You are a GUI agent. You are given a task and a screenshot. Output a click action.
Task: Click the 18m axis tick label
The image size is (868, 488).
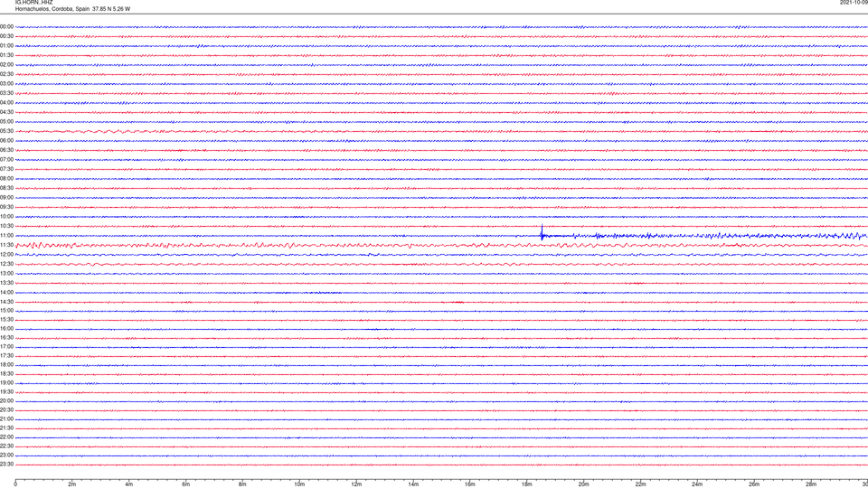[x=527, y=484]
